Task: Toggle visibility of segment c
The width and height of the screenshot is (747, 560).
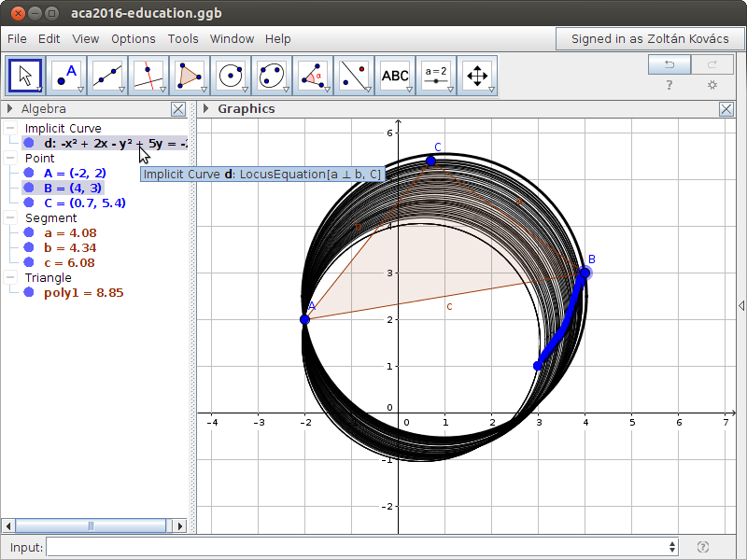Action: coord(29,262)
